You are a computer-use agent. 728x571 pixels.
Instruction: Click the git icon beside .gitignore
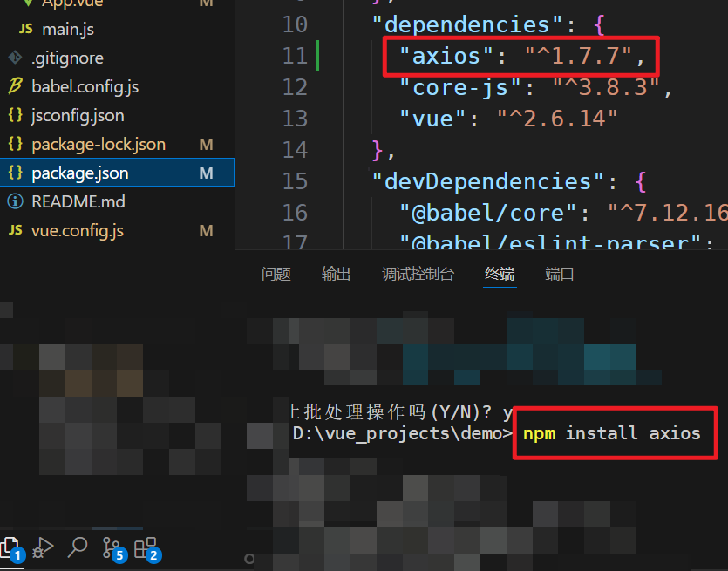(15, 58)
